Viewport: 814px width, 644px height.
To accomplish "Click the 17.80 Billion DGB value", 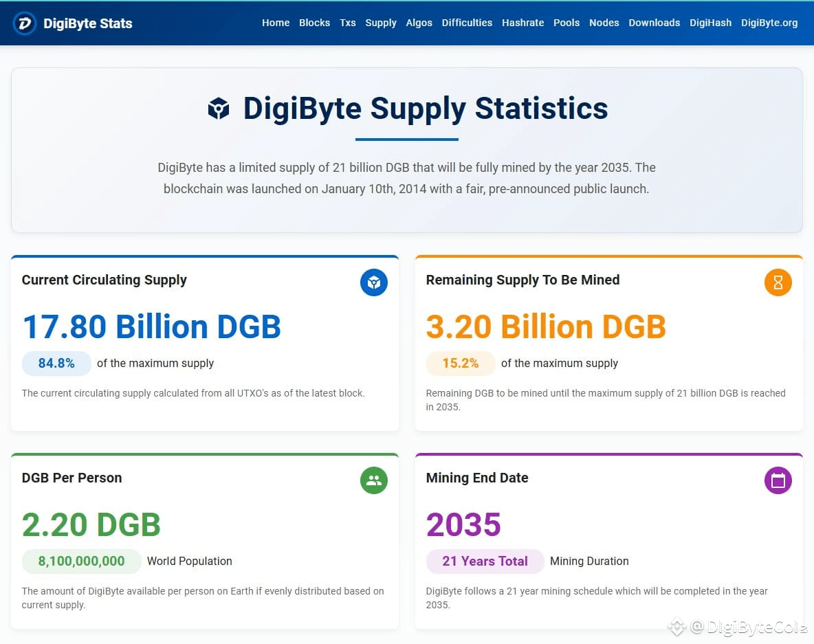I will (x=151, y=326).
